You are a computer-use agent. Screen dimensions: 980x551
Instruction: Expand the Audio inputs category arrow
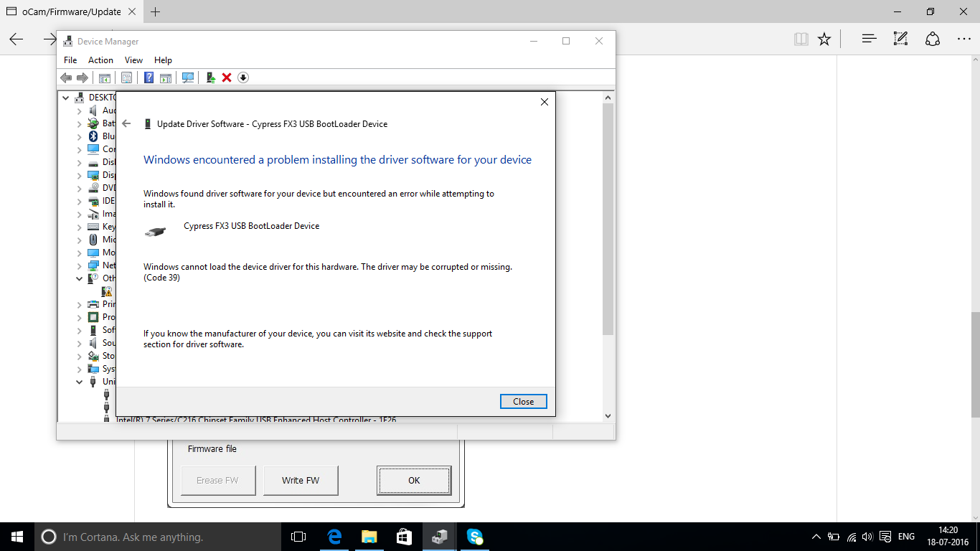(x=79, y=110)
